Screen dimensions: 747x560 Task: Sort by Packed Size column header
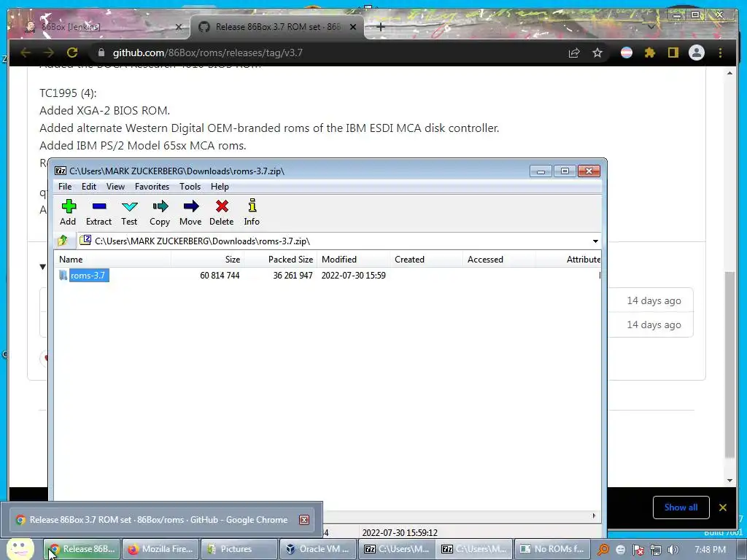point(281,260)
